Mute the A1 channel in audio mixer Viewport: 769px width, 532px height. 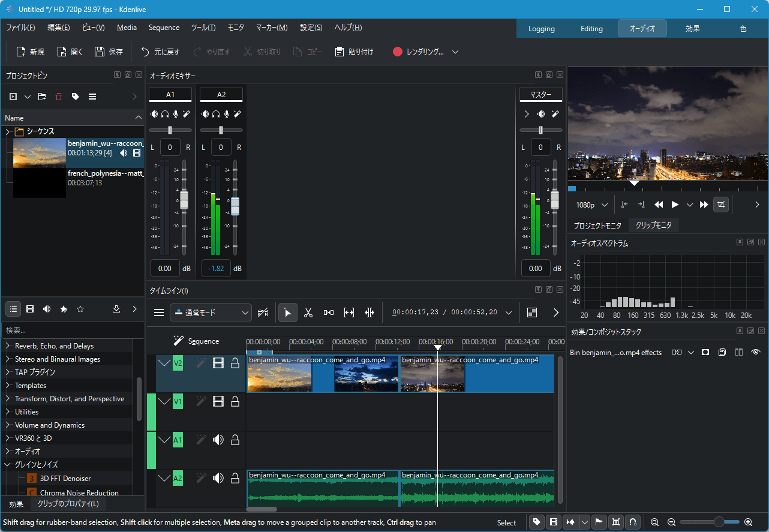[154, 114]
